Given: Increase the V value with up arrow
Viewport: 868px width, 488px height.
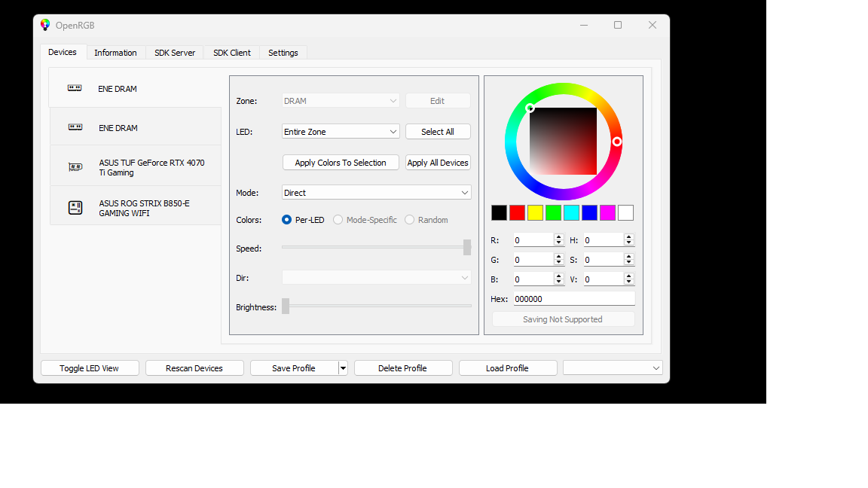Looking at the screenshot, I should [x=629, y=276].
